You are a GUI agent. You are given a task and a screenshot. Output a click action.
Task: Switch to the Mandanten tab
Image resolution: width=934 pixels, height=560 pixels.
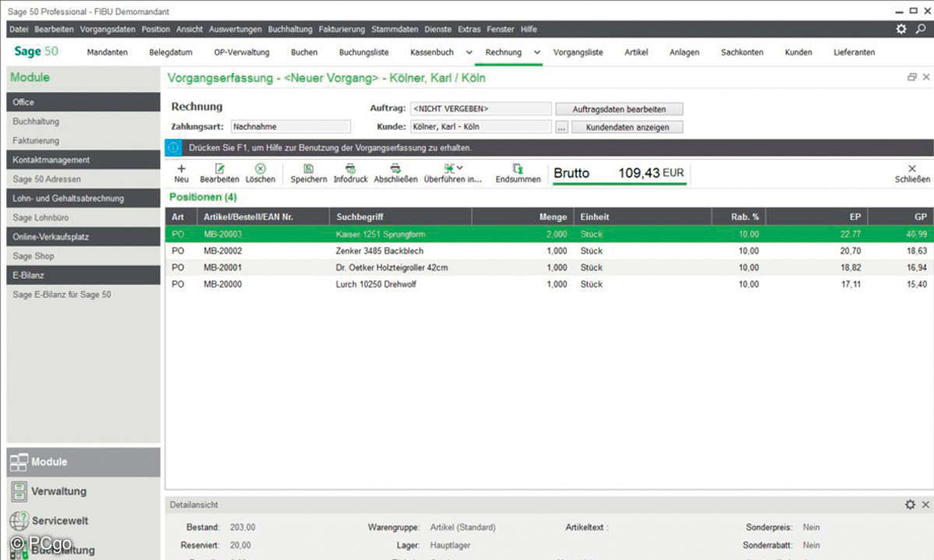(107, 52)
